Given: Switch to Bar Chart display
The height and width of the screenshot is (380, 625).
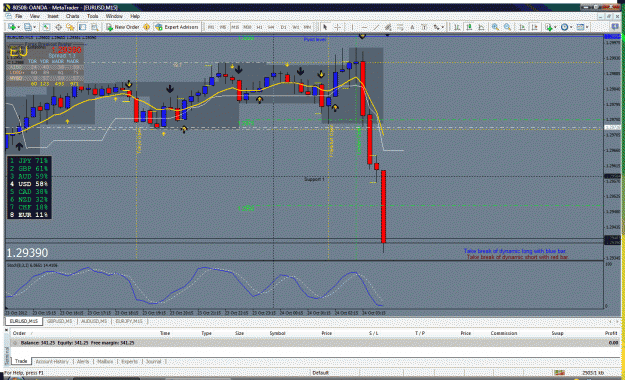Looking at the screenshot, I should [457, 27].
